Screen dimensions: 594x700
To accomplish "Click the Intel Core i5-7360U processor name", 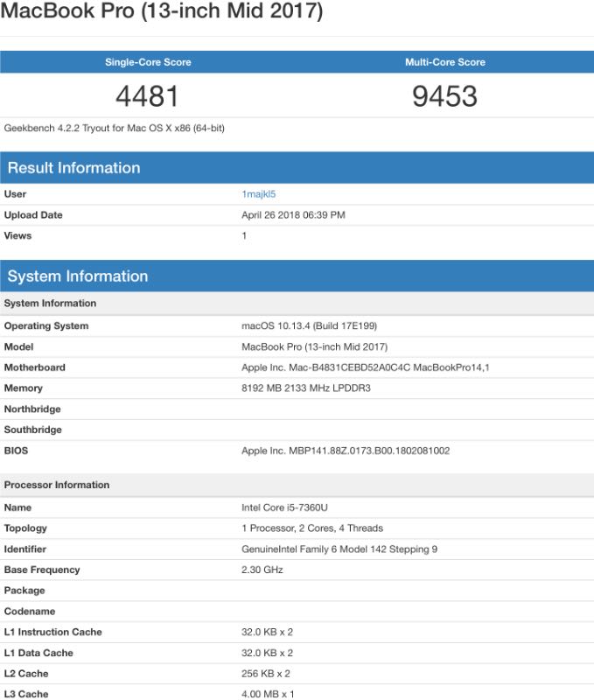I will tap(284, 507).
